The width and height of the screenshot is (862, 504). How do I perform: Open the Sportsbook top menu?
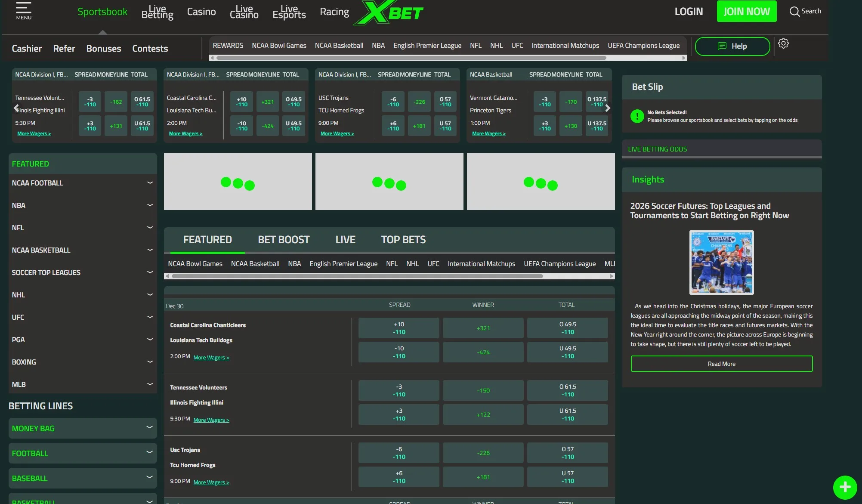(102, 12)
